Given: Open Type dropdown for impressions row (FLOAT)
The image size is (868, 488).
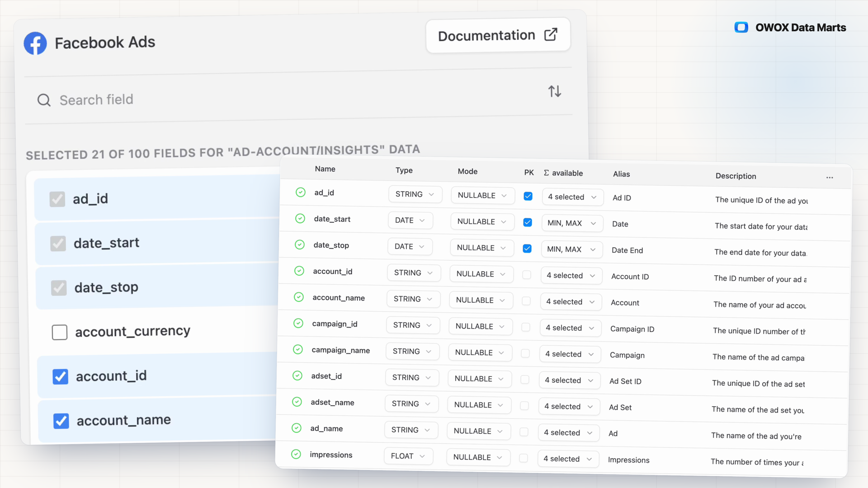Looking at the screenshot, I should [x=409, y=456].
